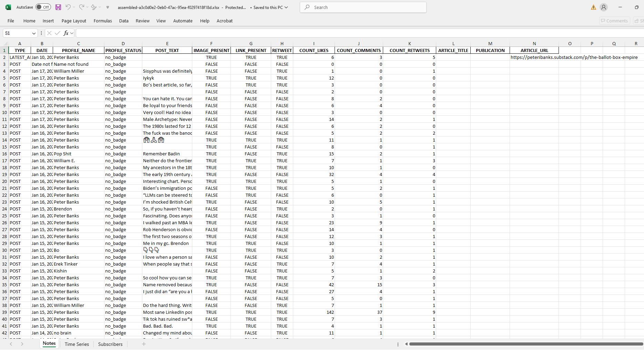Click the Excel app logo icon

pyautogui.click(x=8, y=7)
